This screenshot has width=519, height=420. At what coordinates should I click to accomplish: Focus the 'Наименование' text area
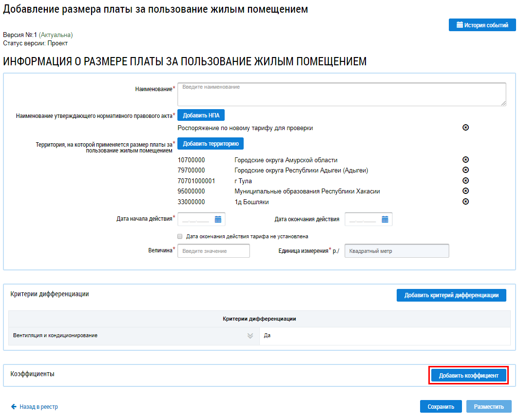point(341,94)
